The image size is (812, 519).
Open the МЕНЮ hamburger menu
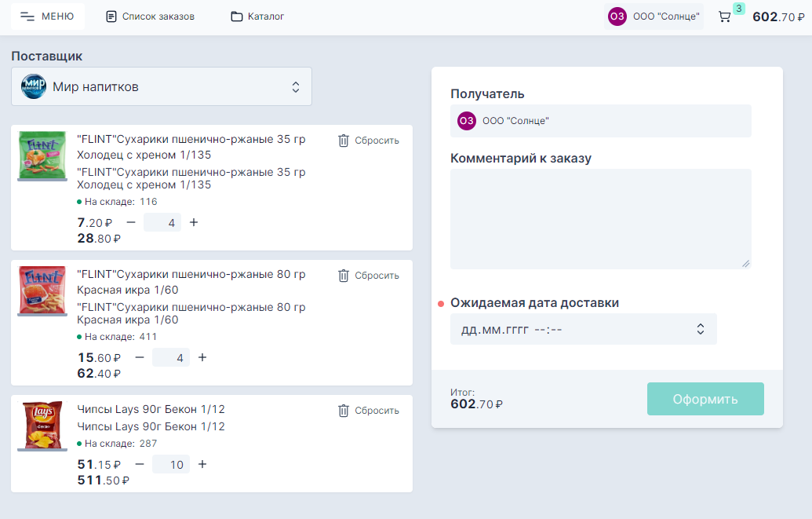coord(47,16)
